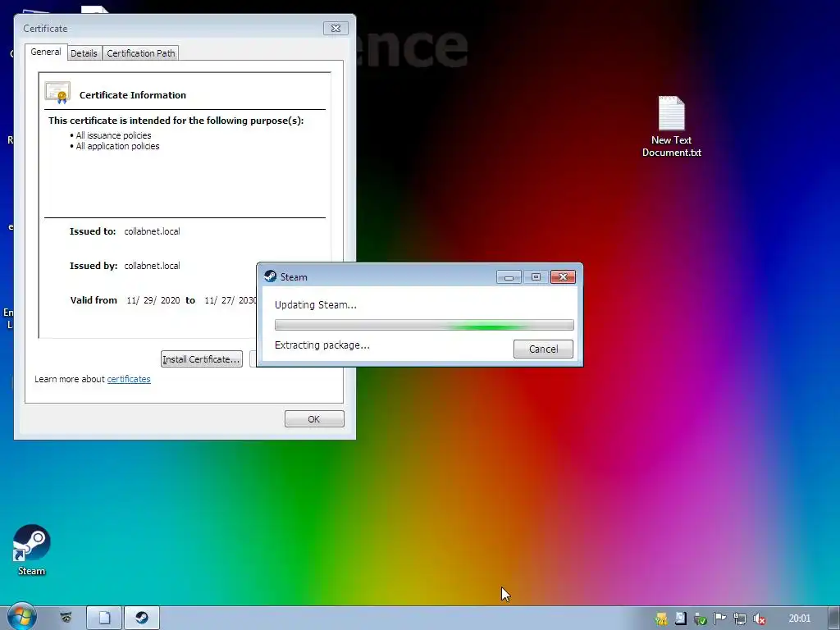Click the muted volume speaker icon
The image size is (840, 630).
click(x=759, y=619)
